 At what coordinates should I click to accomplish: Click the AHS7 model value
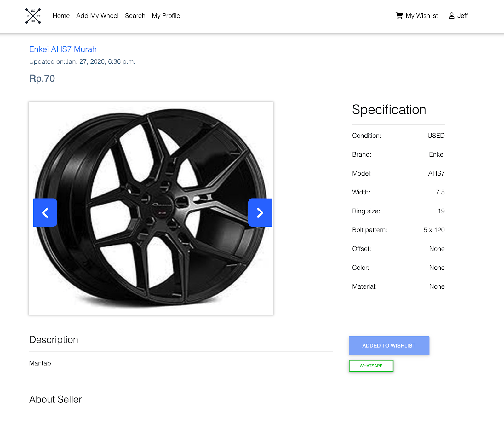[436, 173]
